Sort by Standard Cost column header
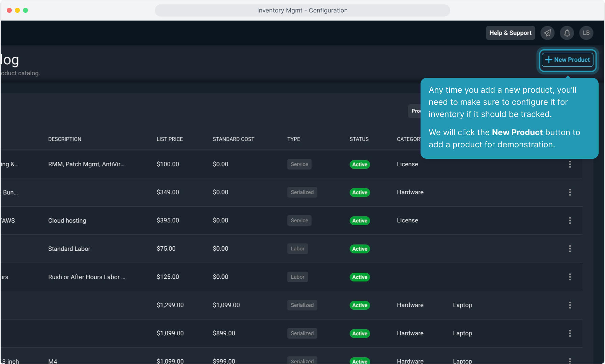This screenshot has width=605, height=364. click(x=233, y=139)
